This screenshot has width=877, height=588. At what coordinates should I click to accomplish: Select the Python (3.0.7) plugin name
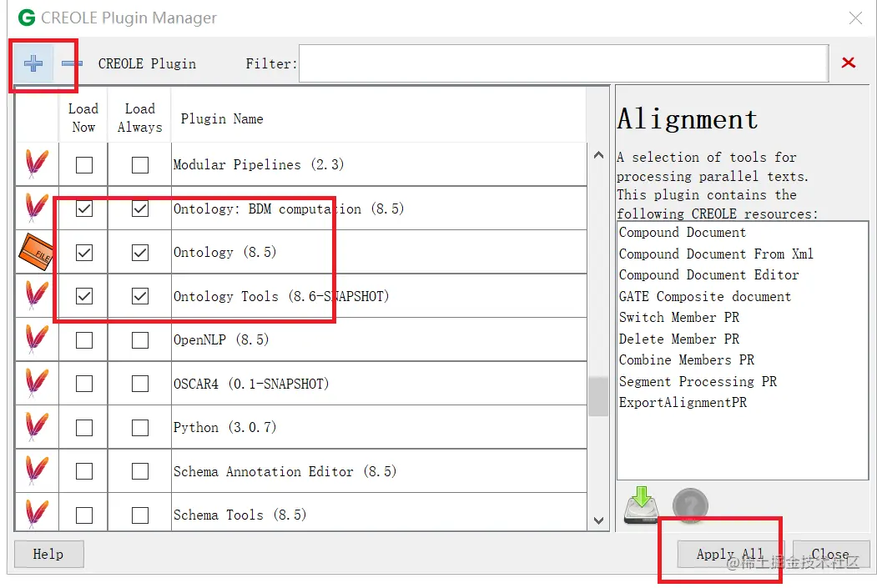point(224,428)
